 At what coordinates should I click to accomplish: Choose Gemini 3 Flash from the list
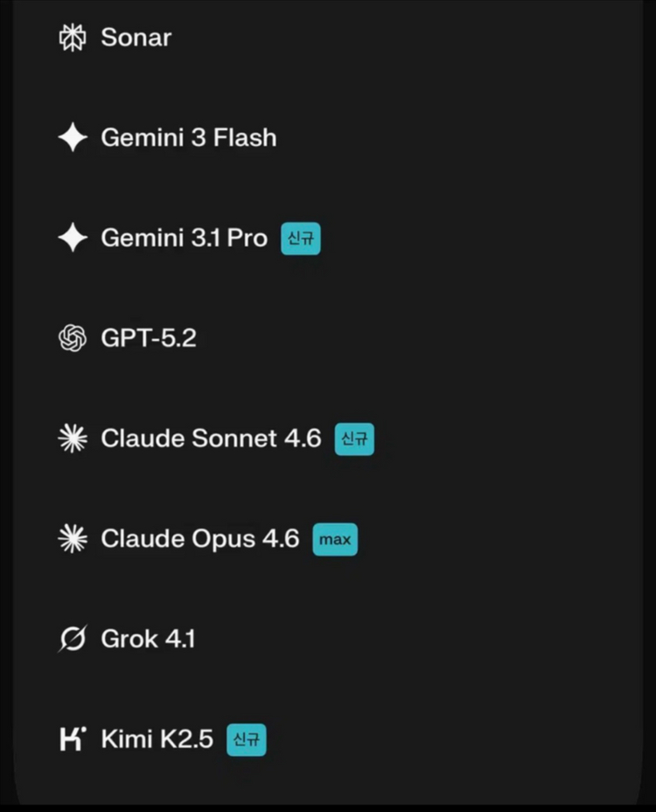pos(188,138)
